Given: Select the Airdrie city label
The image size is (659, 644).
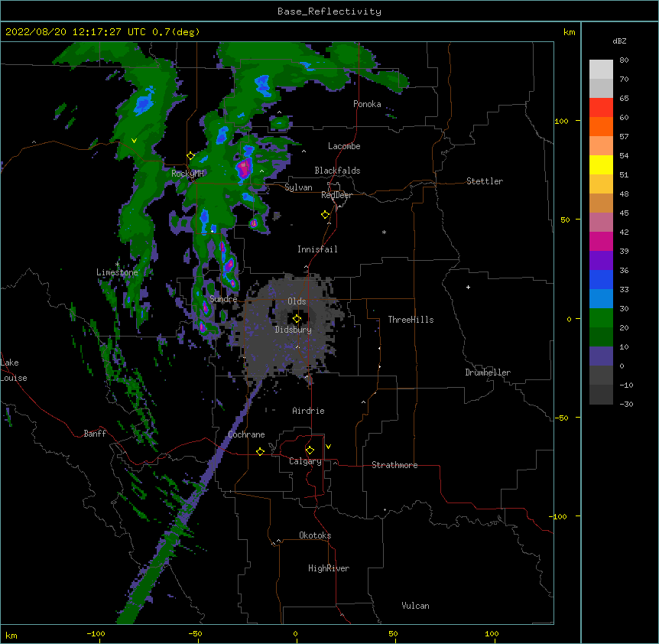Looking at the screenshot, I should tap(309, 411).
